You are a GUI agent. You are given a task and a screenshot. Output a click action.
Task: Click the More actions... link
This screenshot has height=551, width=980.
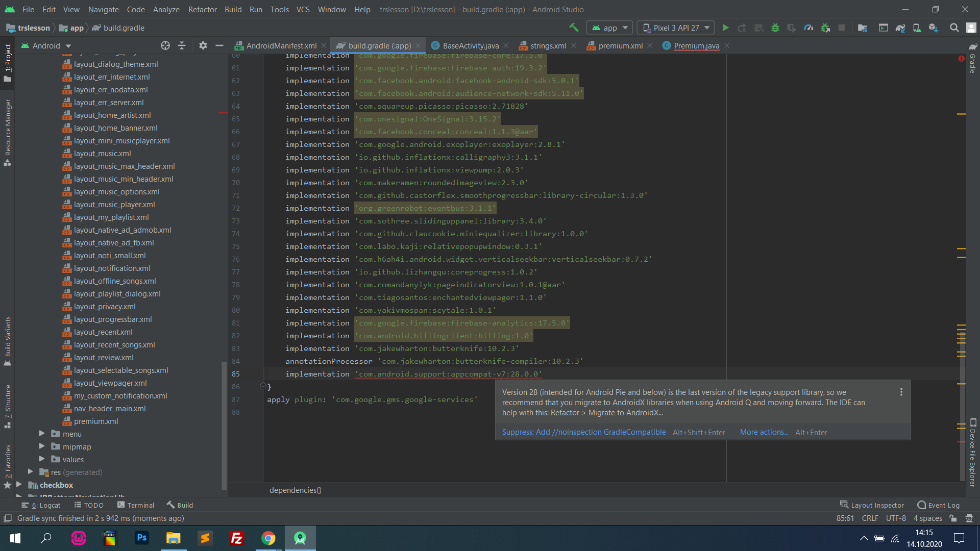pyautogui.click(x=764, y=432)
